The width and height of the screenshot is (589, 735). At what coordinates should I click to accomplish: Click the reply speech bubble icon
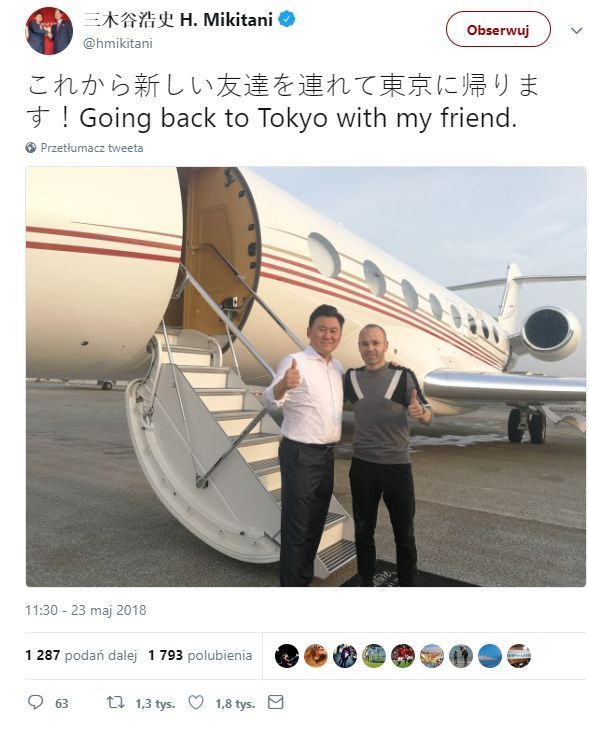pyautogui.click(x=35, y=702)
